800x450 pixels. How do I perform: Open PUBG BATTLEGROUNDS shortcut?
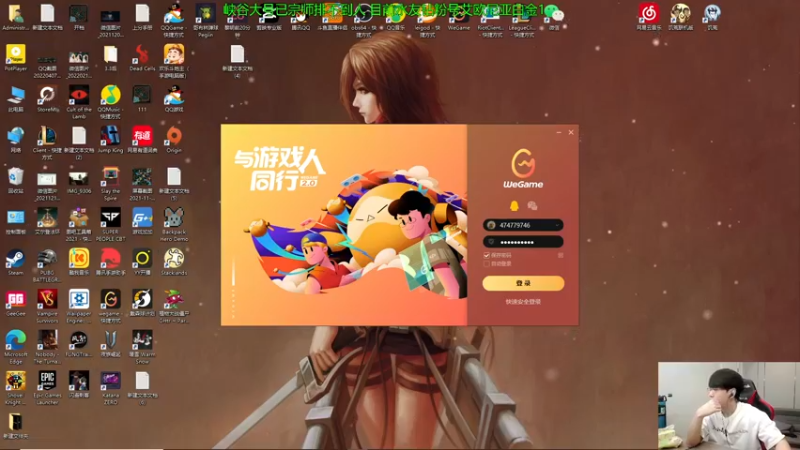coord(47,265)
